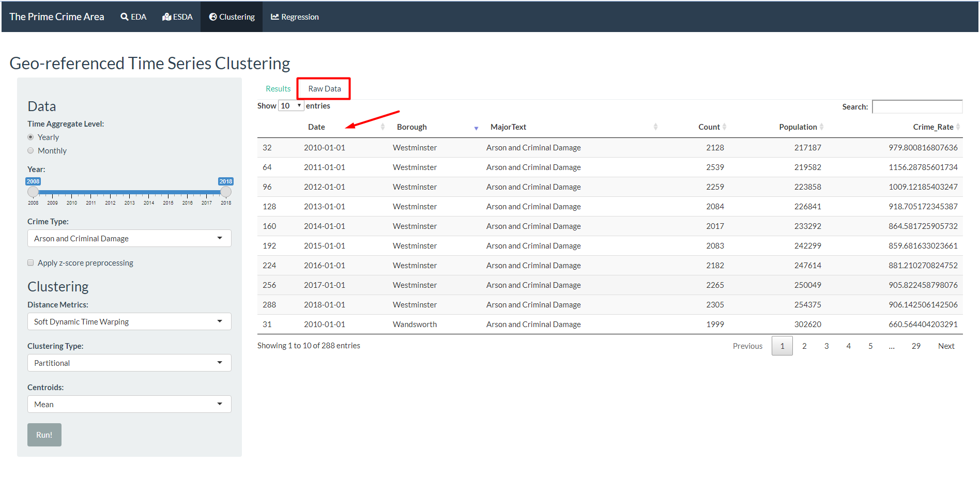The width and height of the screenshot is (980, 494).
Task: Click the 2018 year slider handle
Action: pos(226,192)
